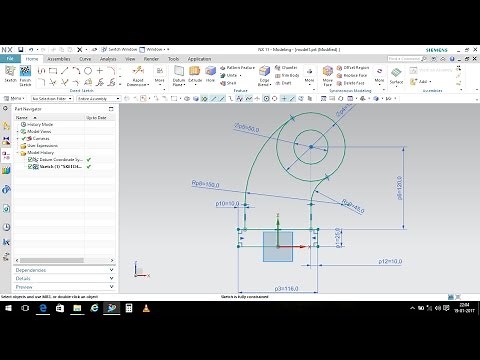This screenshot has width=480, height=360.
Task: Click the Save icon in title bar
Action: [x=21, y=50]
